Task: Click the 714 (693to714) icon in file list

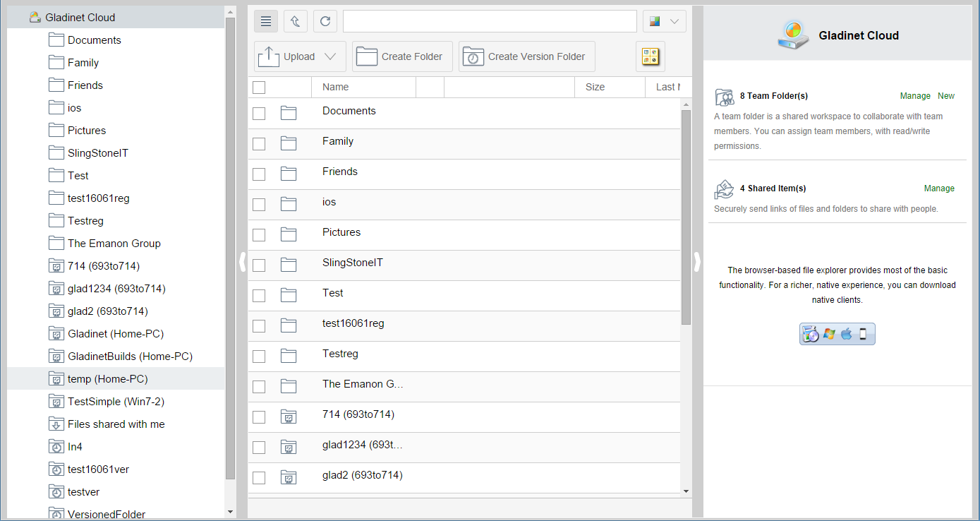Action: (288, 417)
